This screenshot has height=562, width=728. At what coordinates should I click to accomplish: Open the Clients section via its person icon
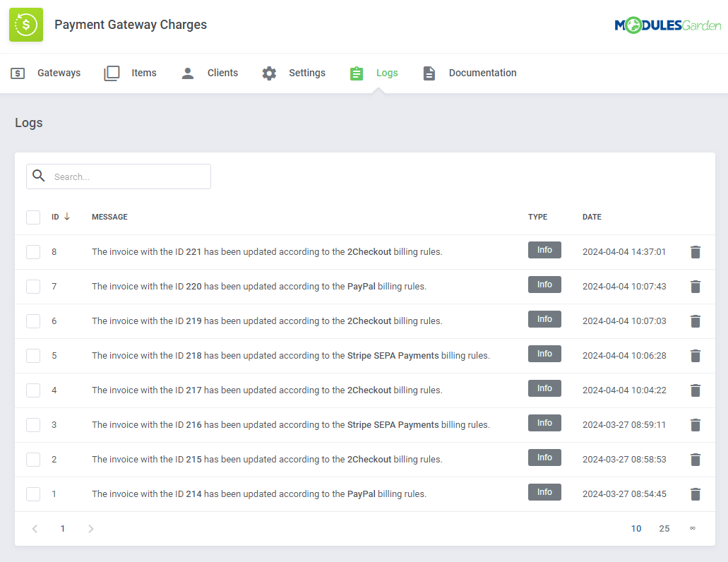[187, 73]
